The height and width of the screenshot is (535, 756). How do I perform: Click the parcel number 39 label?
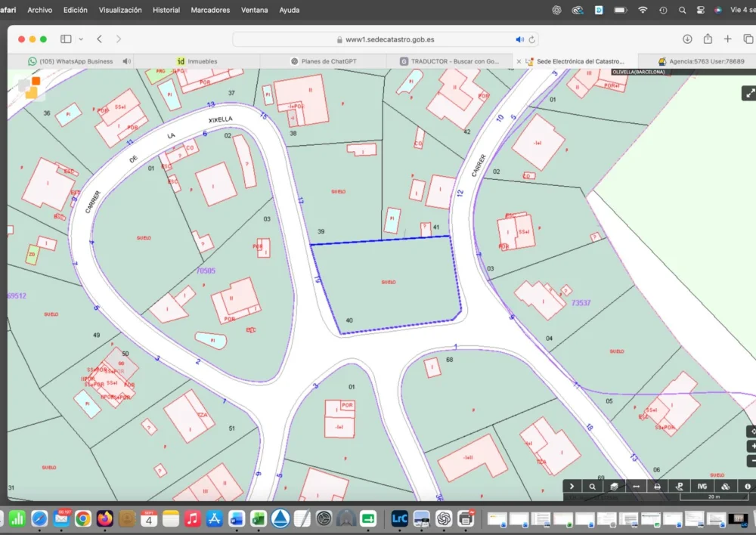tap(321, 231)
